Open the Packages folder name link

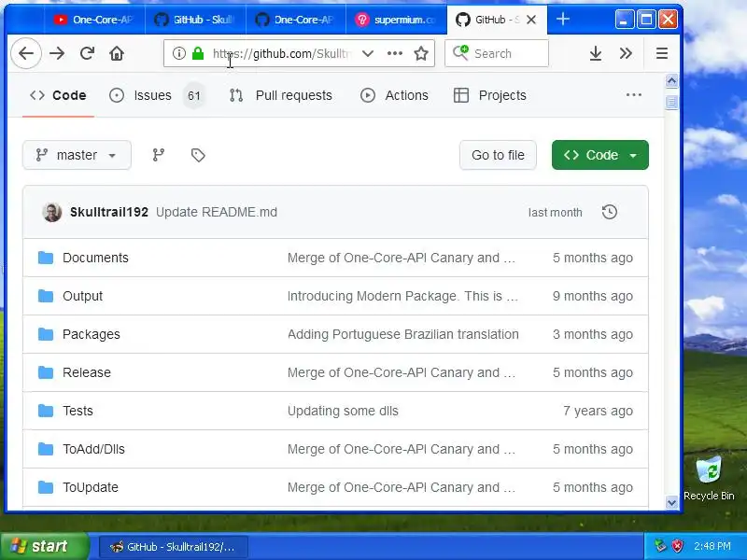tap(91, 334)
